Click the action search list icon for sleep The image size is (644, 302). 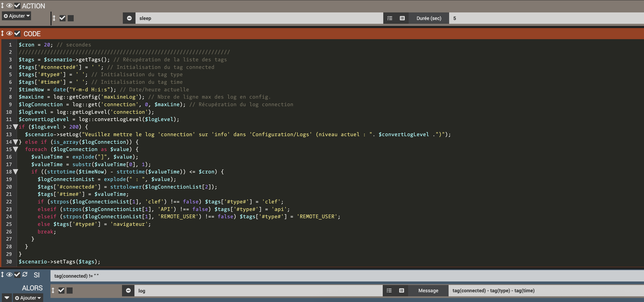point(390,18)
